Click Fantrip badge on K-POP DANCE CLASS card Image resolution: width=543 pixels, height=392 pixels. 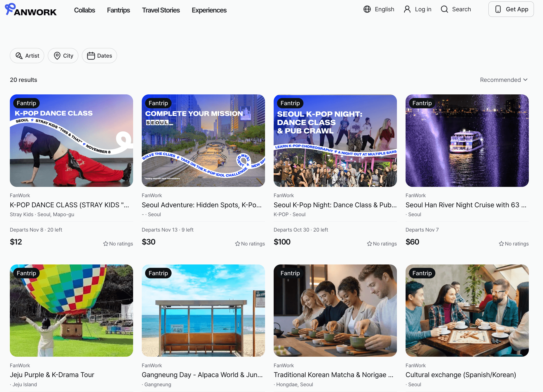tap(26, 103)
